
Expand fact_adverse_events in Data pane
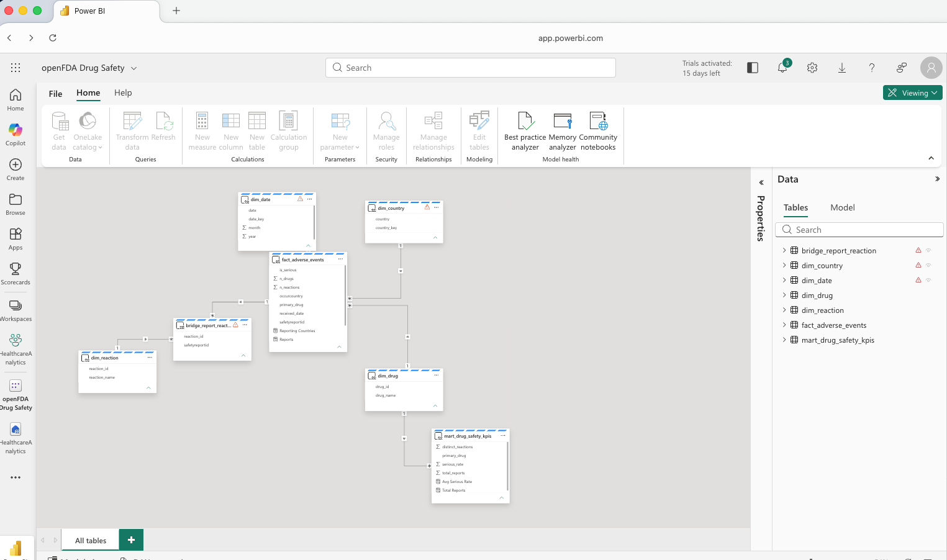784,325
